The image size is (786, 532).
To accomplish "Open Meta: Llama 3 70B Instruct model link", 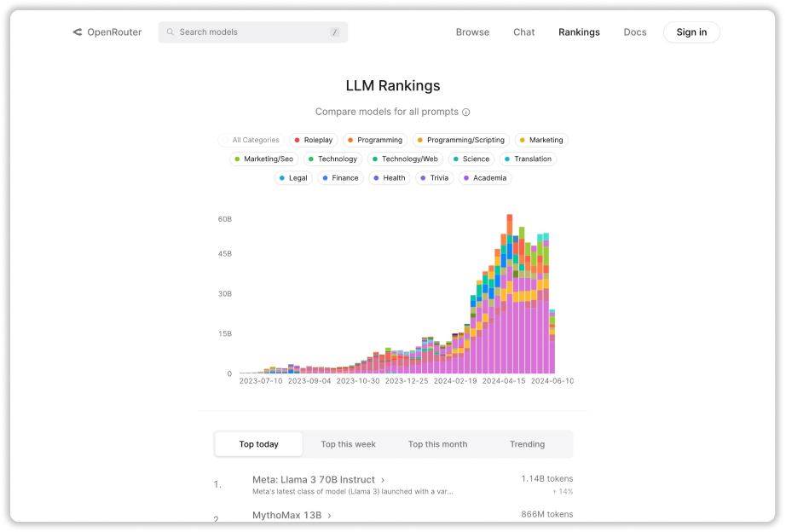I will 314,480.
